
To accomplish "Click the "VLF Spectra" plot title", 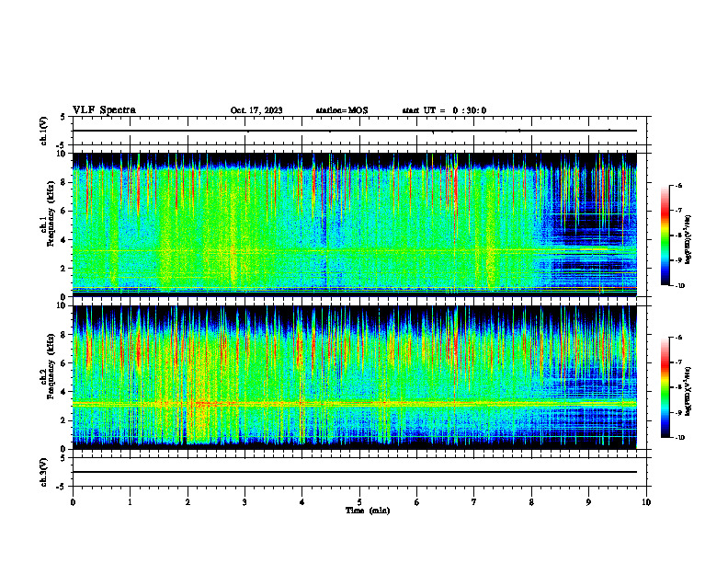I will coord(104,110).
